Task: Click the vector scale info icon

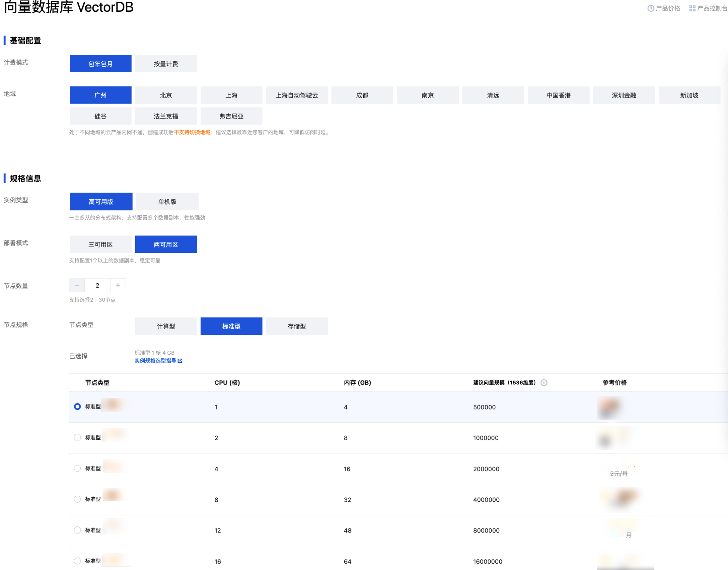Action: pos(544,383)
